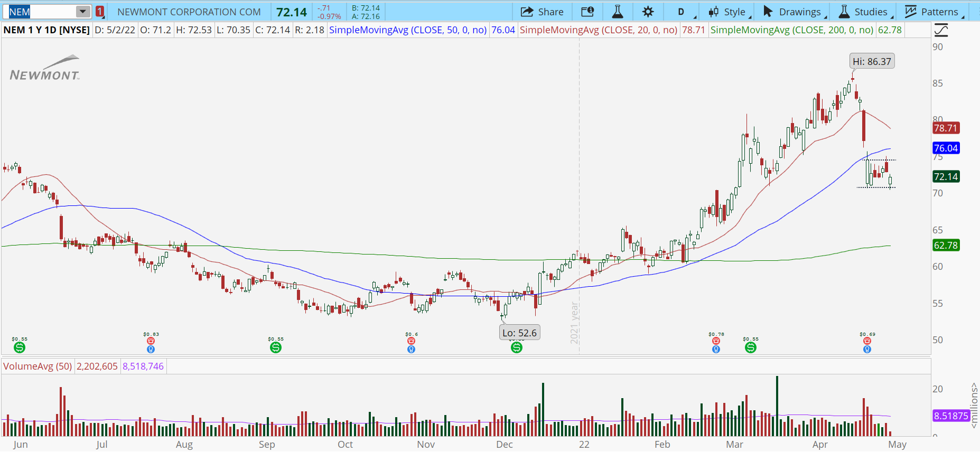Click the $0.69 earnings lightbulb icon

pyautogui.click(x=867, y=349)
